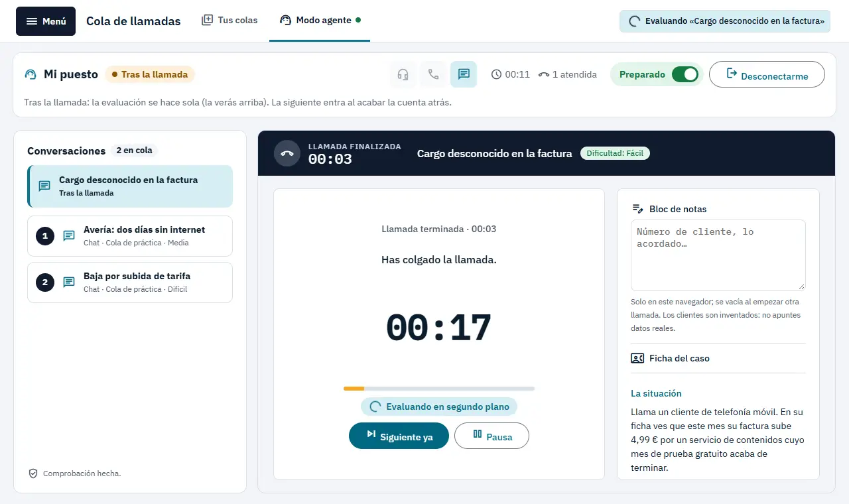The height and width of the screenshot is (504, 849).
Task: Click the Desconectarme button
Action: [767, 74]
